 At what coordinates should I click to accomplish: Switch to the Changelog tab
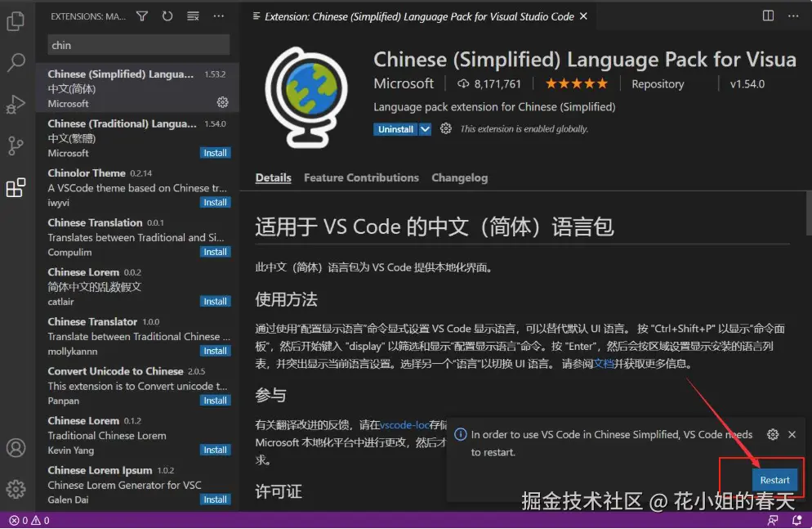click(x=460, y=177)
